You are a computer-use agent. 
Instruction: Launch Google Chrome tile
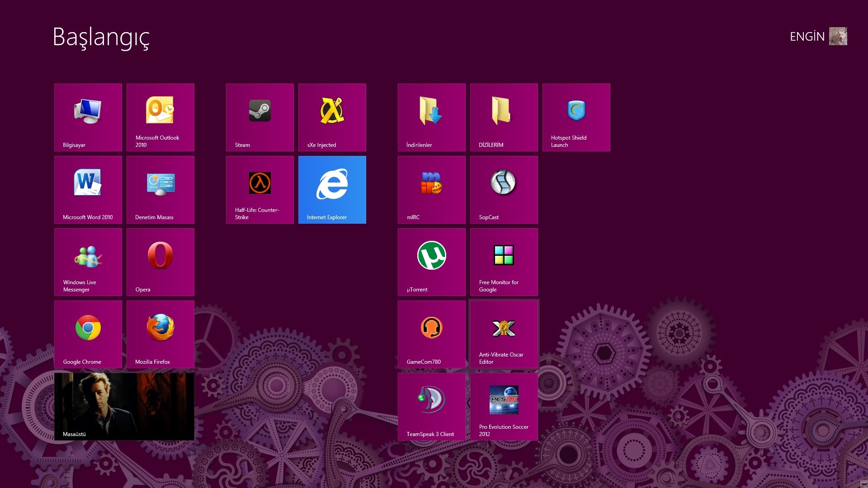(x=88, y=334)
